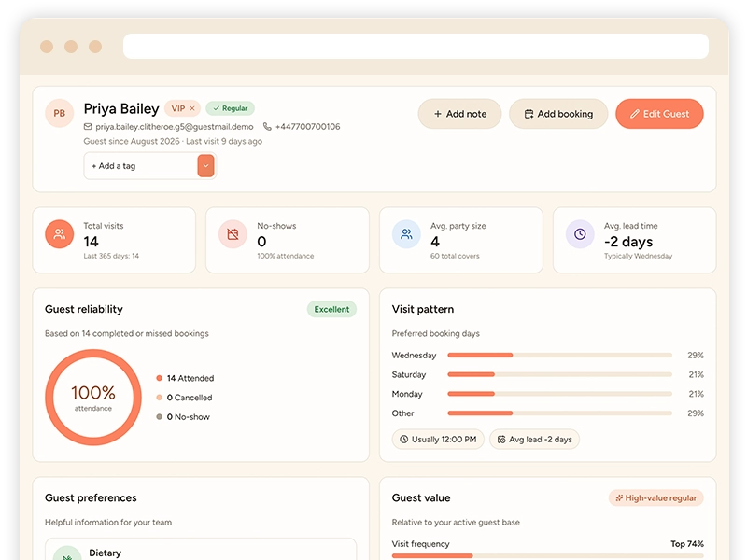Click the Guest reliability heading
The height and width of the screenshot is (560, 747).
(x=84, y=310)
